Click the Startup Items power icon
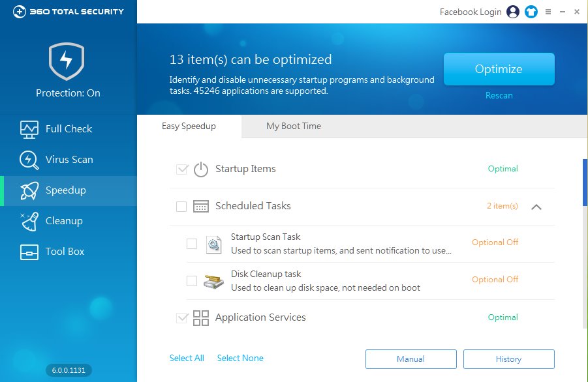 click(x=201, y=169)
